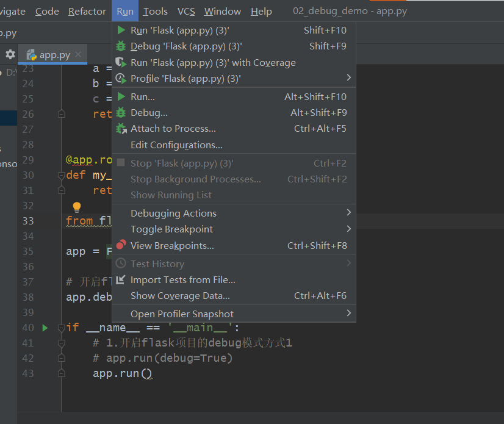Click the bug icon next to Debug...
The image size is (504, 424).
(121, 112)
